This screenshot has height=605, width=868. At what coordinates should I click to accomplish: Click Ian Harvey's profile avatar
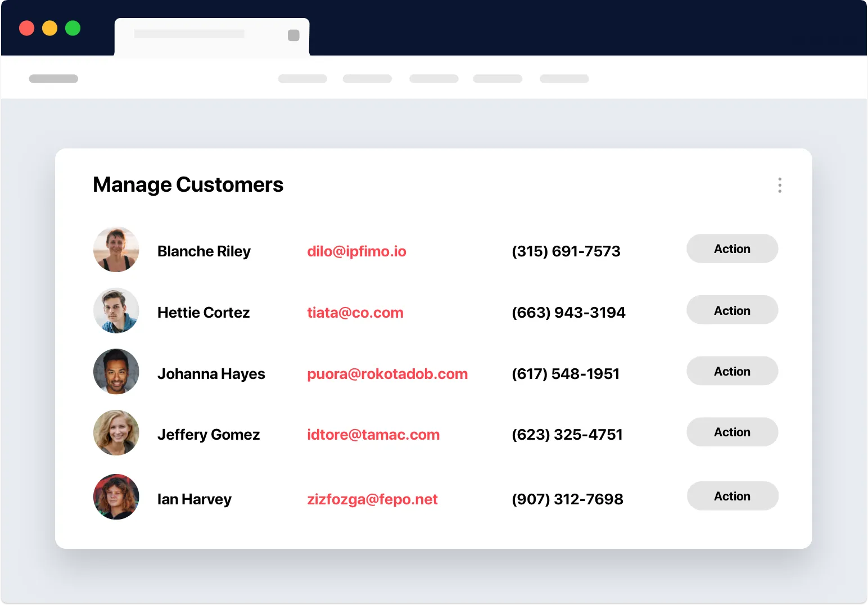[x=116, y=496]
